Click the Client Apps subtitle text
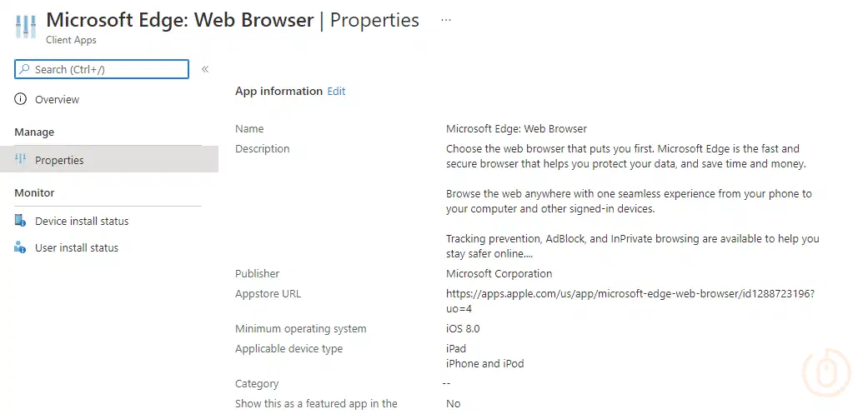Screen dimensions: 868x414 coord(71,40)
